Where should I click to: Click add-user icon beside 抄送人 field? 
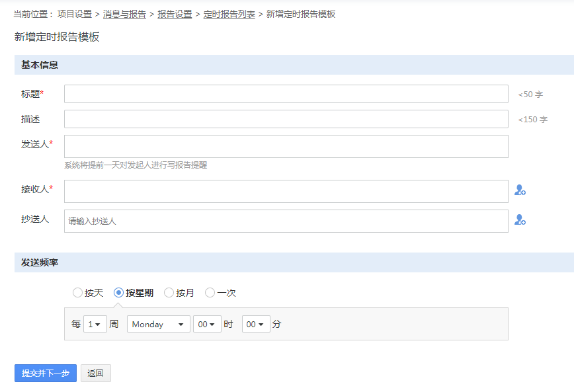(520, 219)
